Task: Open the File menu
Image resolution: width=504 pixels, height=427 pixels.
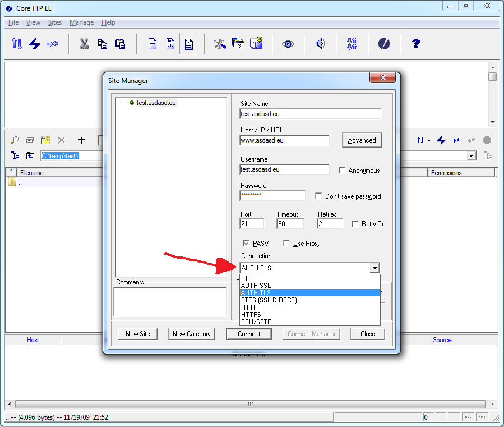Action: pyautogui.click(x=13, y=22)
